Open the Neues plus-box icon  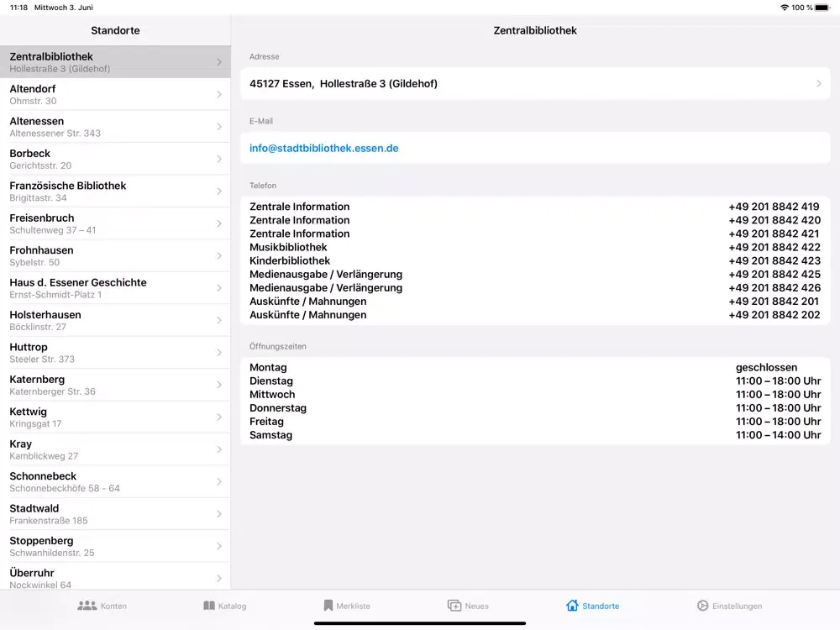(x=454, y=606)
